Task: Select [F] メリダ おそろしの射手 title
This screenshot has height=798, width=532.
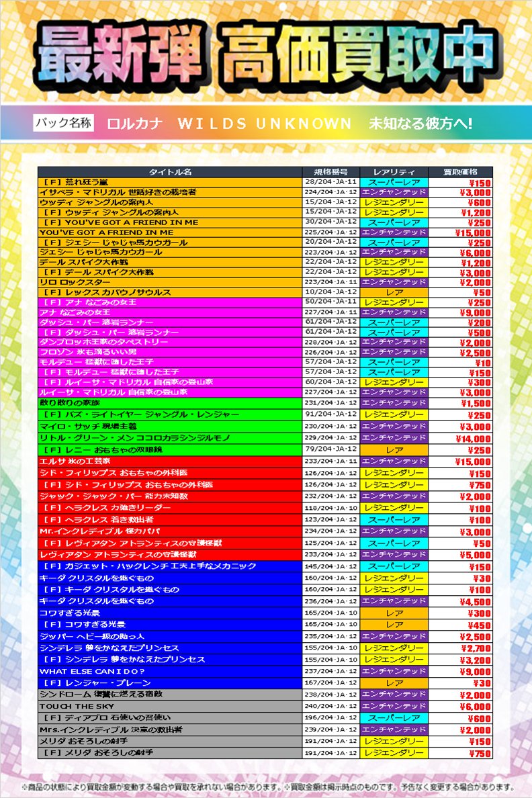Action: [x=170, y=753]
